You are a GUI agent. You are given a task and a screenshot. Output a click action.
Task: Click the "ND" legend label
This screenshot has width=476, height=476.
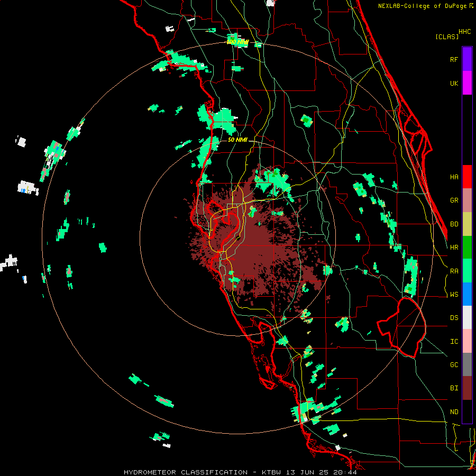pos(454,412)
